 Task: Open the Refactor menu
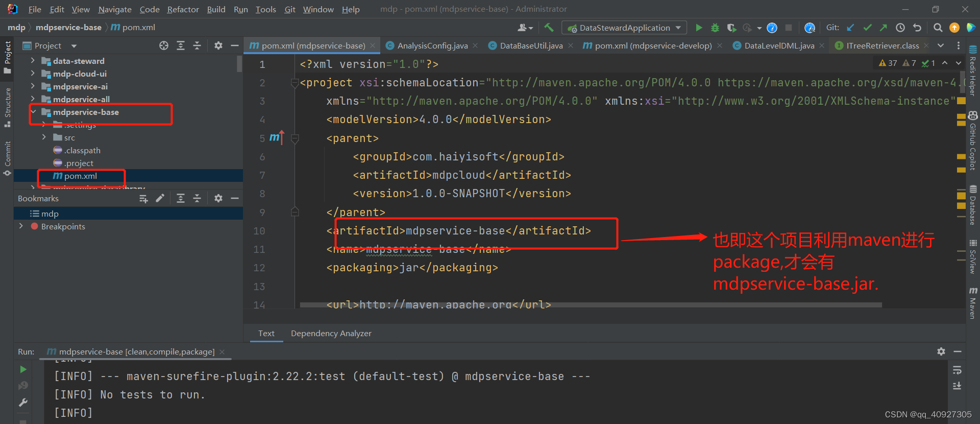coord(183,9)
